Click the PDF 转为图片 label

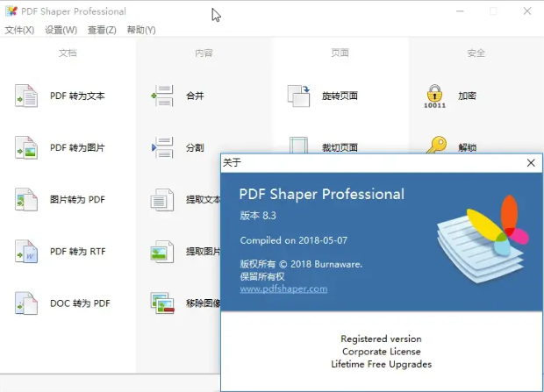click(77, 148)
